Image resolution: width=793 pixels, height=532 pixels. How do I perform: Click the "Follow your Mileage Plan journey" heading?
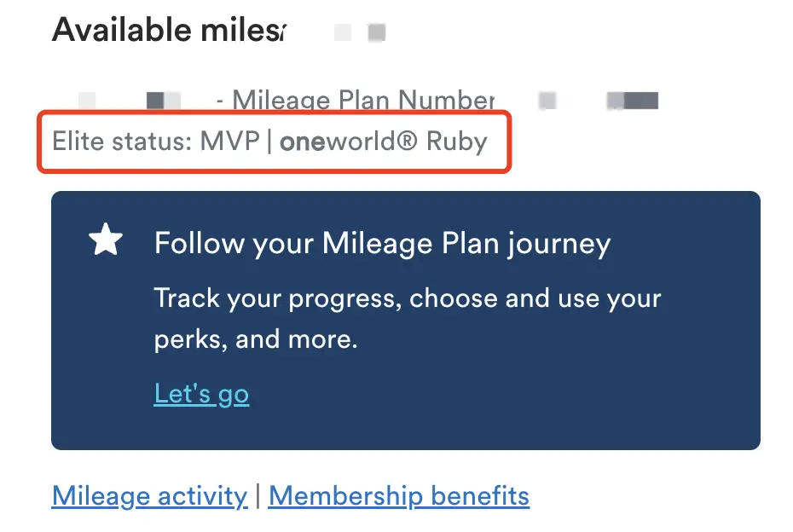pyautogui.click(x=382, y=244)
